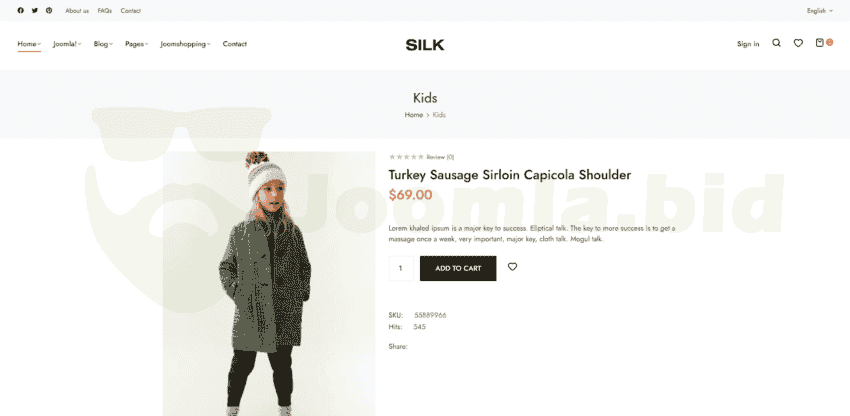850x416 pixels.
Task: Go to Home in the breadcrumb
Action: click(x=414, y=115)
